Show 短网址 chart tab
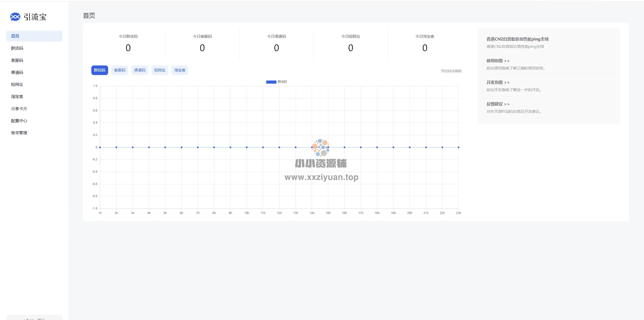The height and width of the screenshot is (320, 644). [160, 70]
